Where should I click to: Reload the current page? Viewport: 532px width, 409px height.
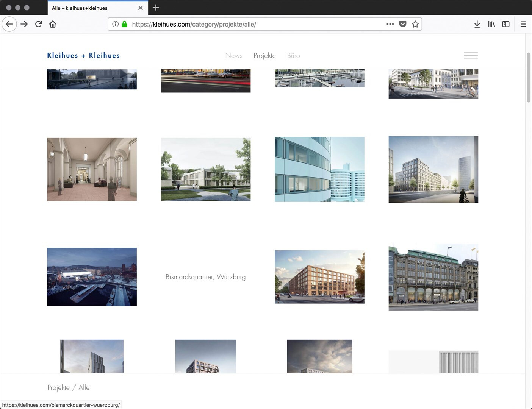(38, 24)
